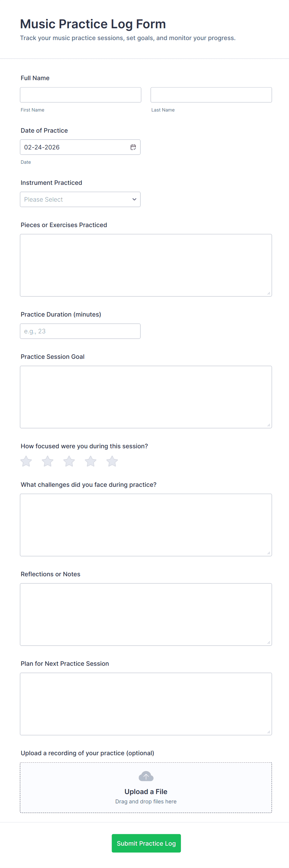Click the Date of Practice field
The width and height of the screenshot is (289, 868).
coord(74,147)
